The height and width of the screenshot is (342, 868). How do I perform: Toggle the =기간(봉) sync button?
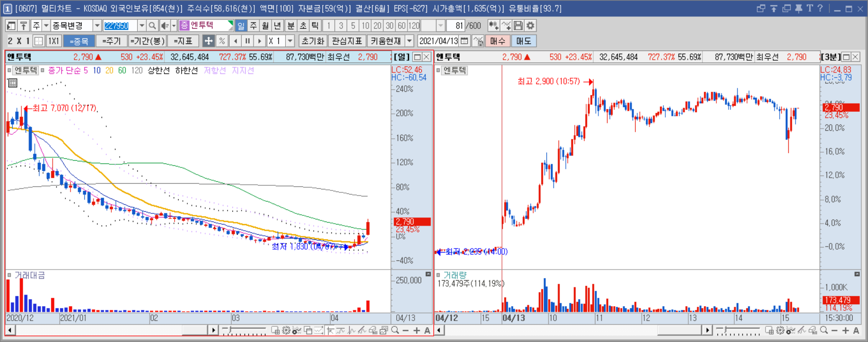click(x=147, y=41)
